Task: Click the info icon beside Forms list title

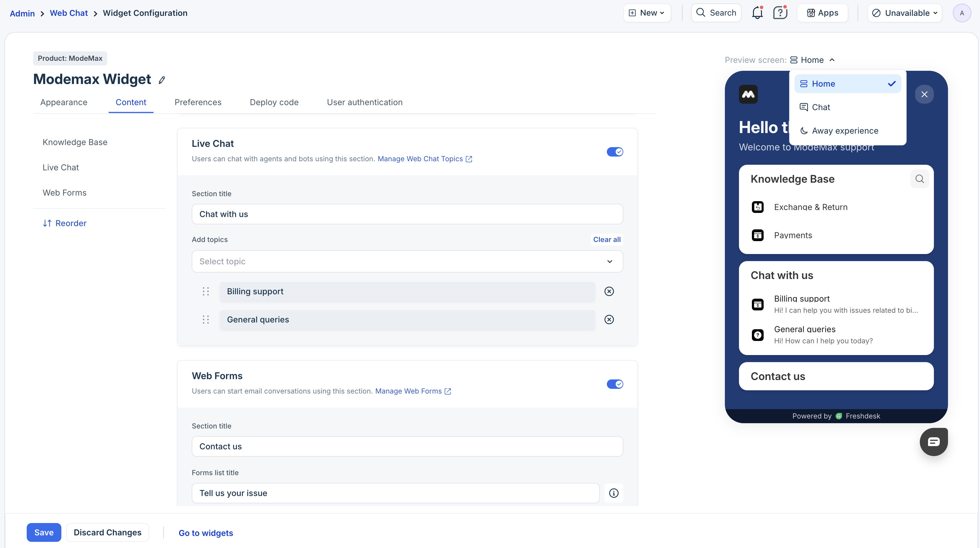Action: coord(614,493)
